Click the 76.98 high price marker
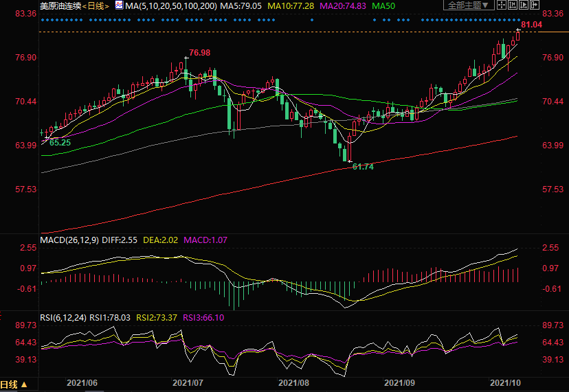 tap(199, 53)
